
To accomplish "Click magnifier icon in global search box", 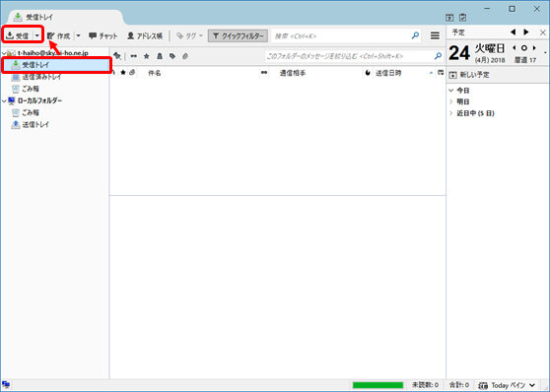I will pos(415,35).
